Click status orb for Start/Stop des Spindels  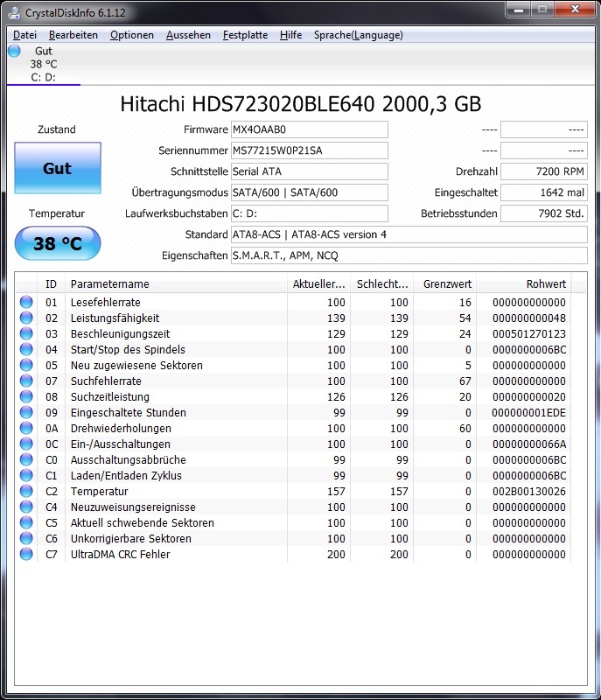click(x=26, y=349)
